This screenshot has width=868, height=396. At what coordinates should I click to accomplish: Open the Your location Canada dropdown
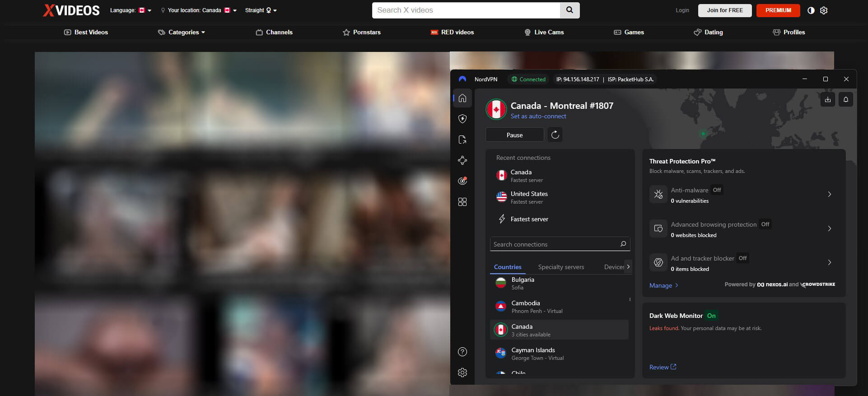(199, 10)
